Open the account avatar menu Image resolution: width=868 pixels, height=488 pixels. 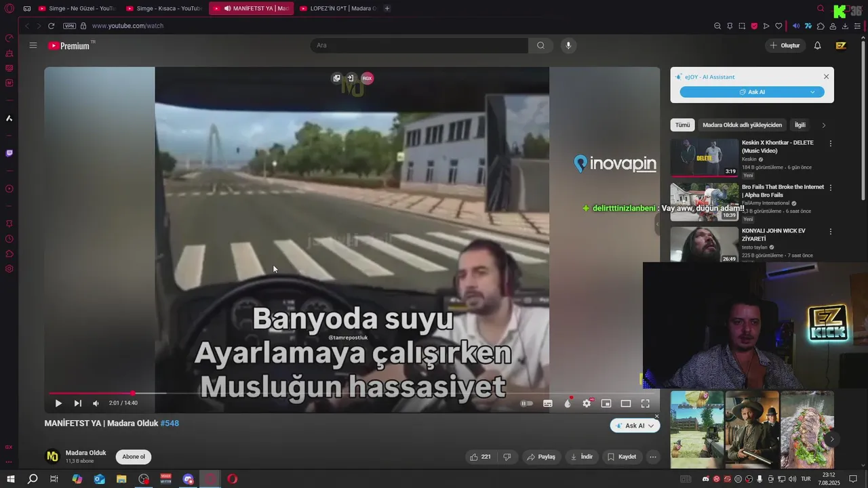841,45
